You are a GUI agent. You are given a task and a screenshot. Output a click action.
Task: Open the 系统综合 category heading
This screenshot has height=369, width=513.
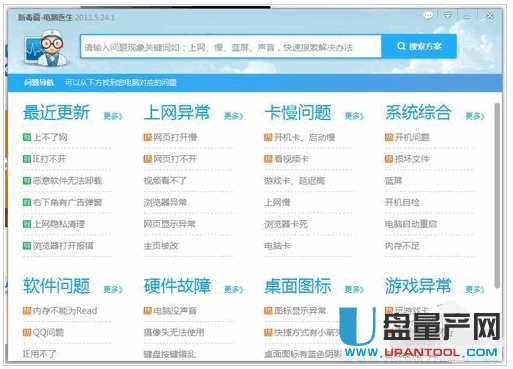pos(418,112)
